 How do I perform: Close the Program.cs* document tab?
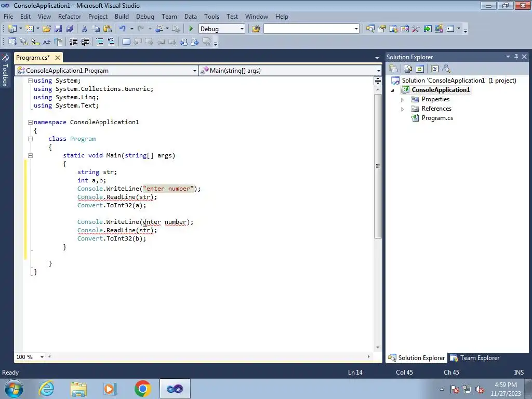[x=58, y=58]
